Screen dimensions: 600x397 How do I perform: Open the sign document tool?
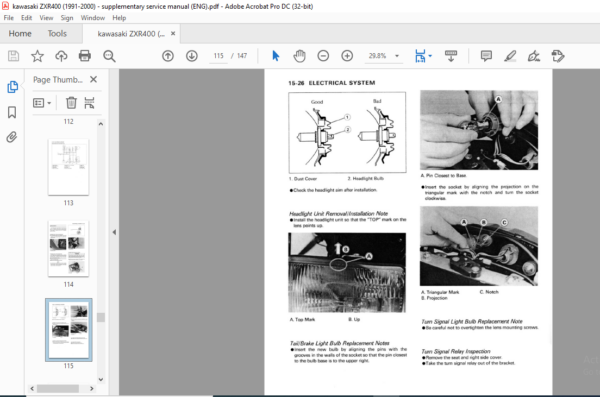[x=534, y=56]
